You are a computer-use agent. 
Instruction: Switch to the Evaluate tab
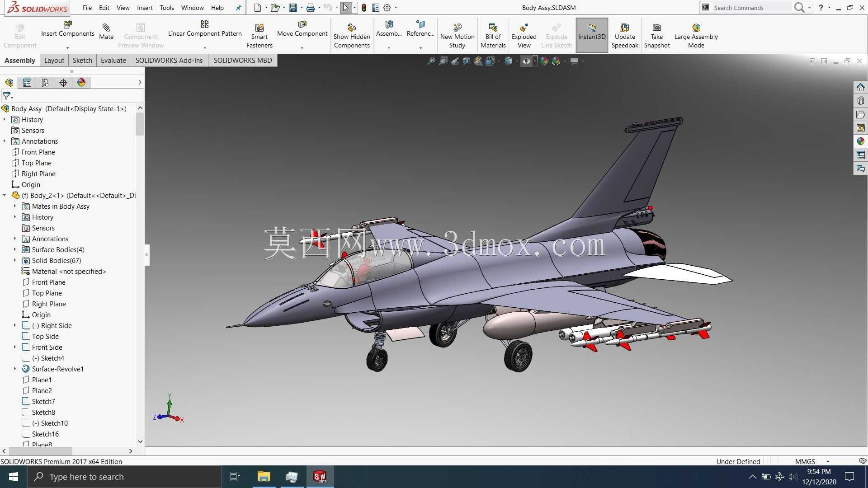[113, 60]
